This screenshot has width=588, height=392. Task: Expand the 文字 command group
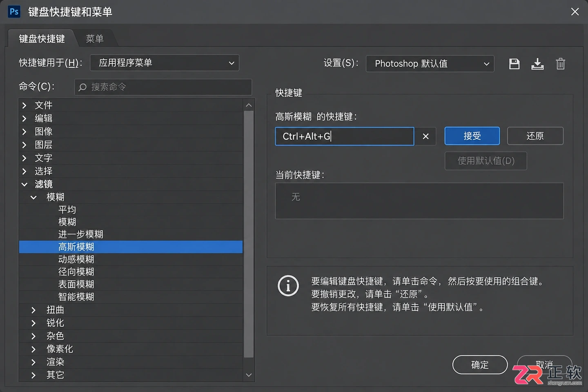click(24, 158)
